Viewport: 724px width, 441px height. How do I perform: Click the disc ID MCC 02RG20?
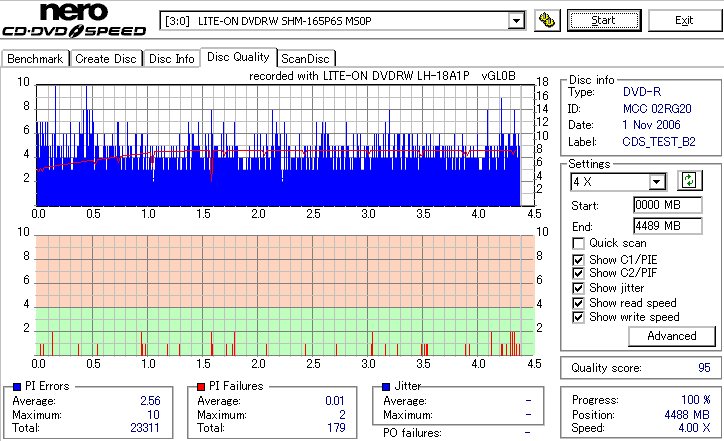point(657,109)
